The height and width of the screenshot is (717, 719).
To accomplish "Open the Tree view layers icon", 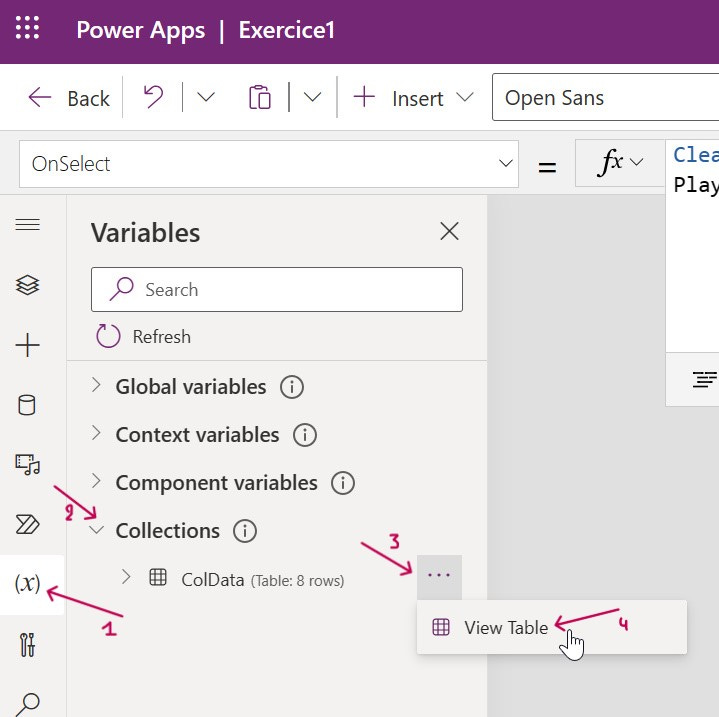I will (28, 285).
